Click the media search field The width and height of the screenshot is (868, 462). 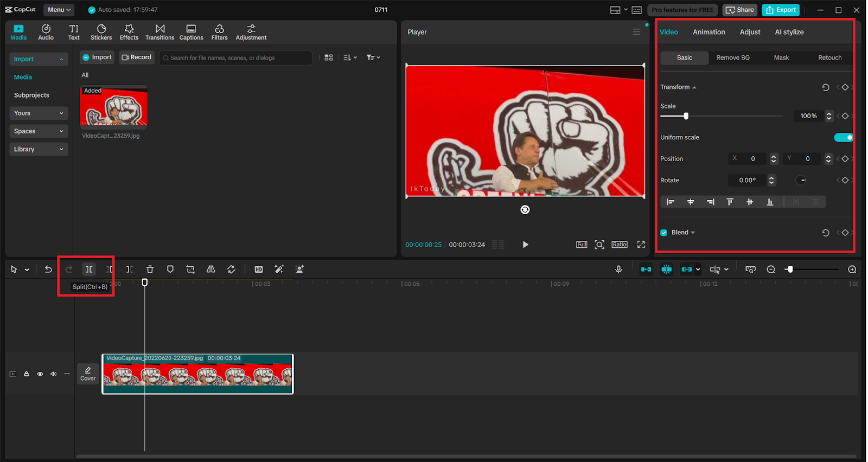point(235,58)
